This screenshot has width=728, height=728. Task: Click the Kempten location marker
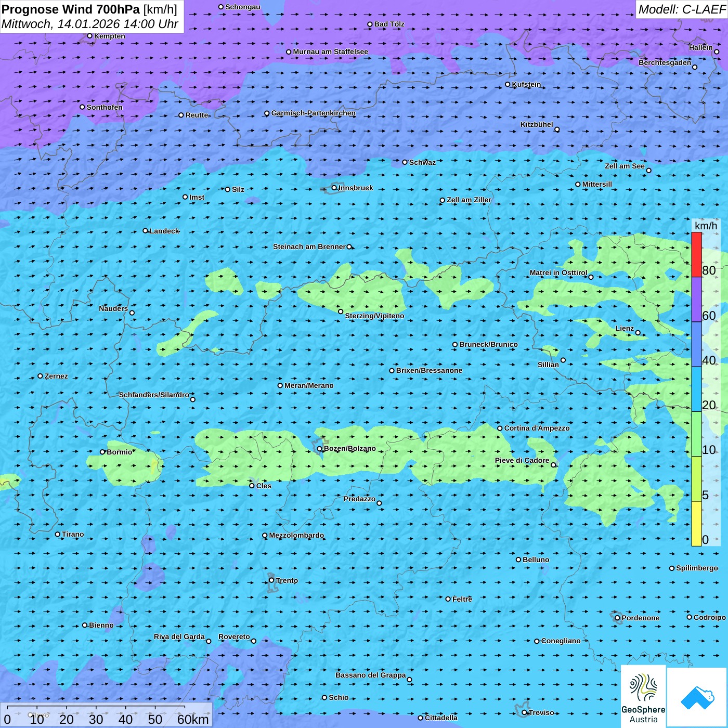coord(89,36)
